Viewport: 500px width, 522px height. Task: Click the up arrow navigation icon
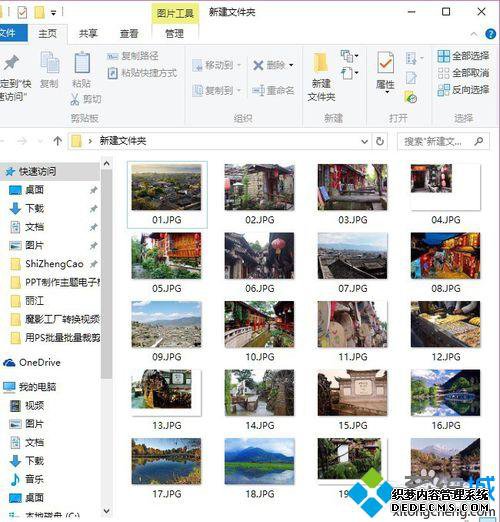click(x=58, y=141)
